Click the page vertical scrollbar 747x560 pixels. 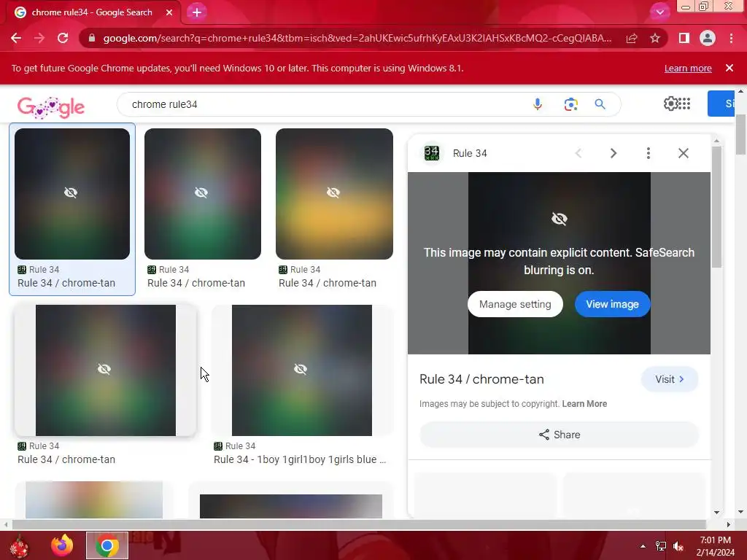(740, 135)
